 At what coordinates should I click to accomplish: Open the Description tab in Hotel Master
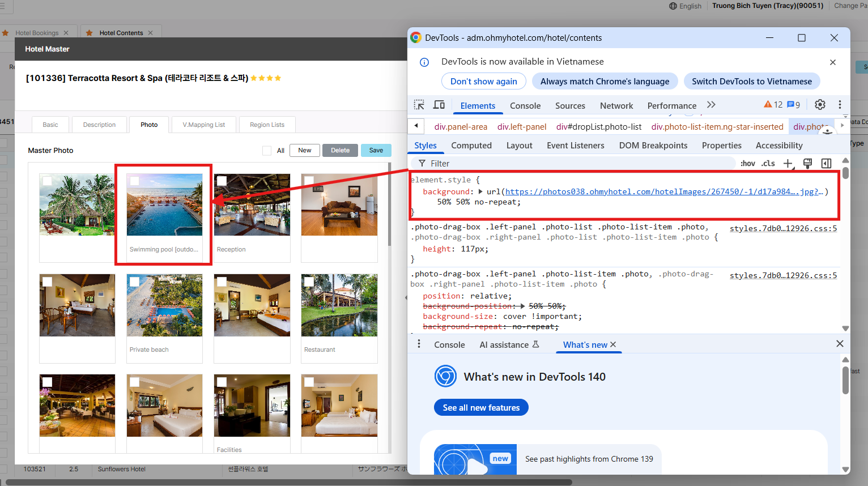[x=99, y=125]
